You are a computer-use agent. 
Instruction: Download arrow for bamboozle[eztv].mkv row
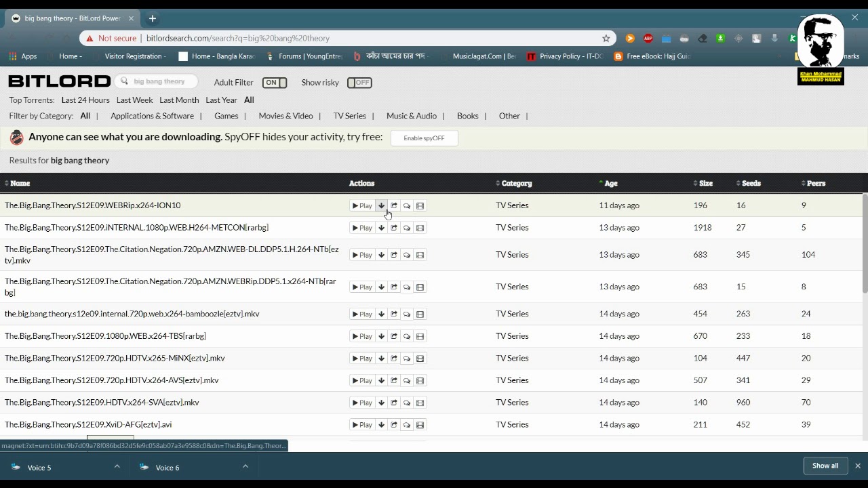(381, 314)
